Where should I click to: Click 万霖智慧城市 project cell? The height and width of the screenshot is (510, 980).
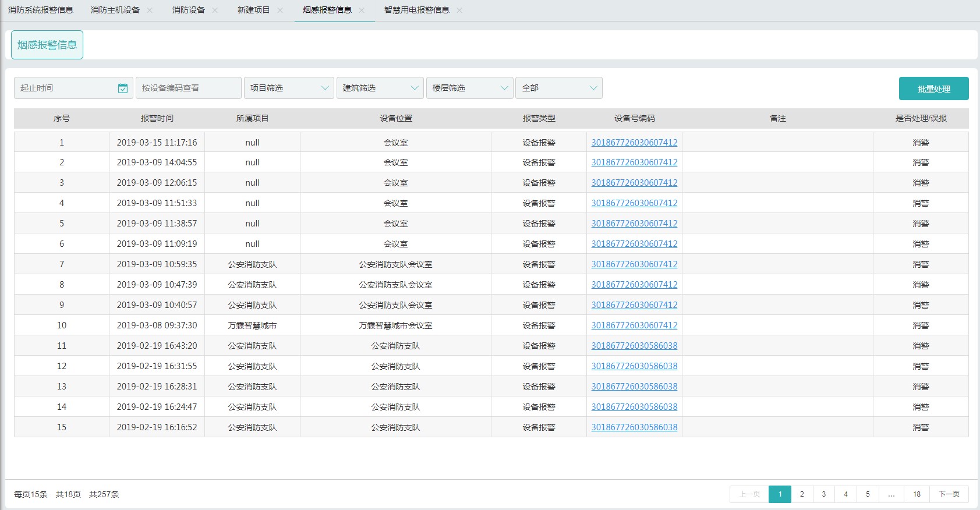(252, 325)
